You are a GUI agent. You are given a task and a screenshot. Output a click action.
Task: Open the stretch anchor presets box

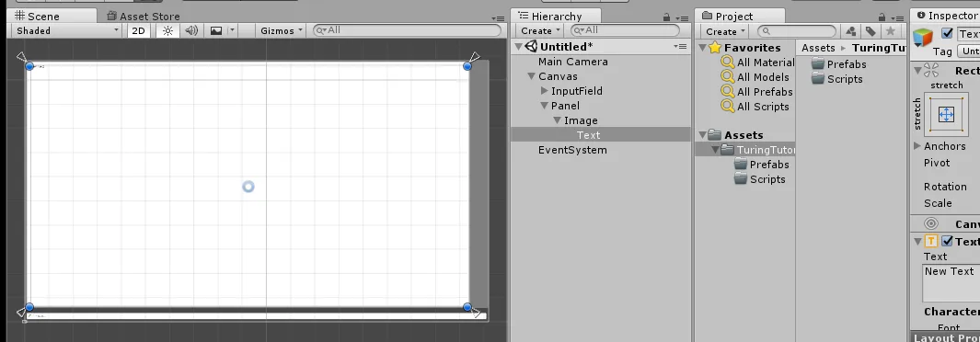click(x=946, y=115)
